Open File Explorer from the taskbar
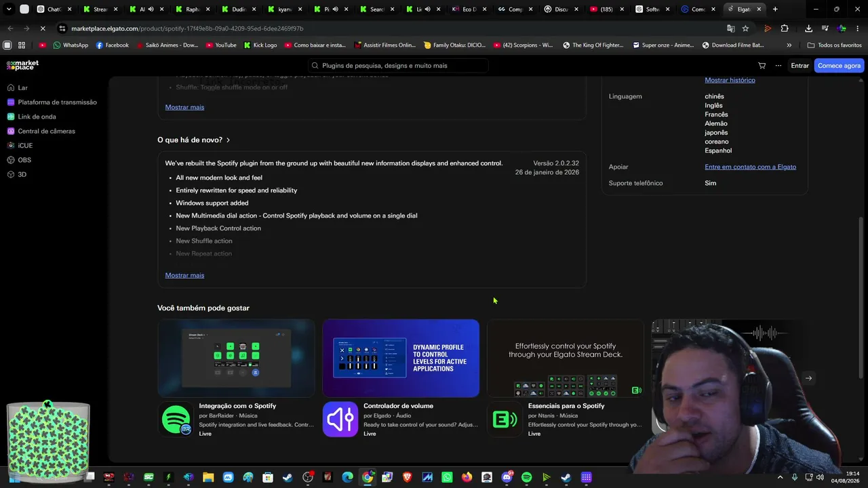The image size is (868, 488). (x=208, y=477)
